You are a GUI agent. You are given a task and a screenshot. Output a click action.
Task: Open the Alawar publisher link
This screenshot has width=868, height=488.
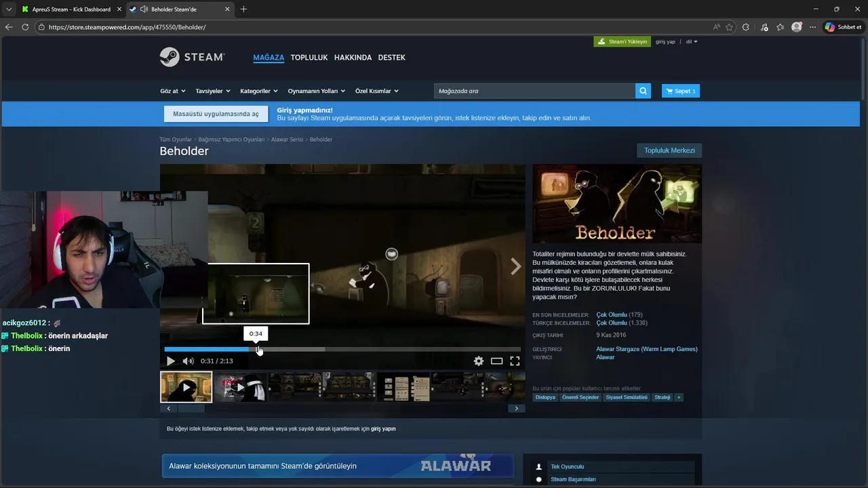(x=605, y=357)
